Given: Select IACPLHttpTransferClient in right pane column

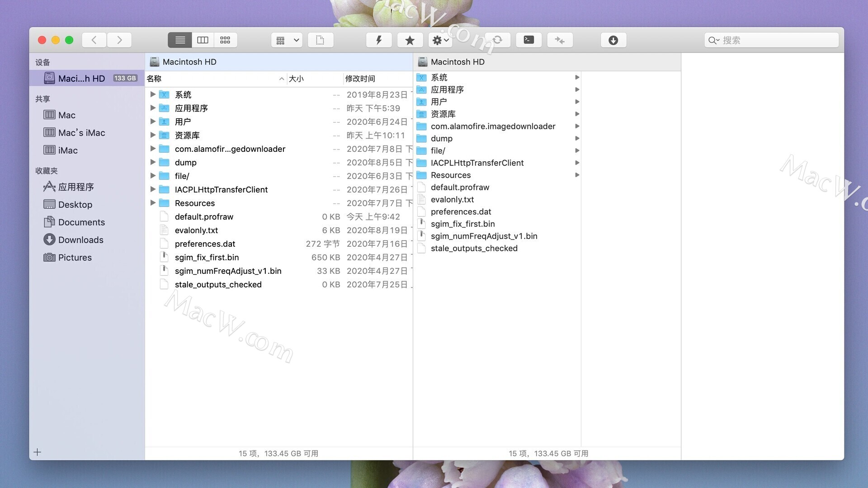Looking at the screenshot, I should click(x=497, y=163).
